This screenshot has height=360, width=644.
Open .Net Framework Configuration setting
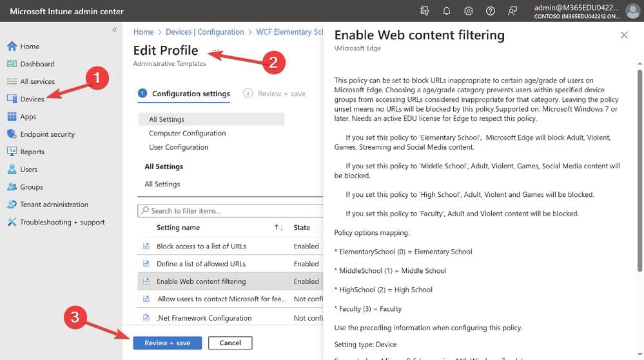(204, 318)
